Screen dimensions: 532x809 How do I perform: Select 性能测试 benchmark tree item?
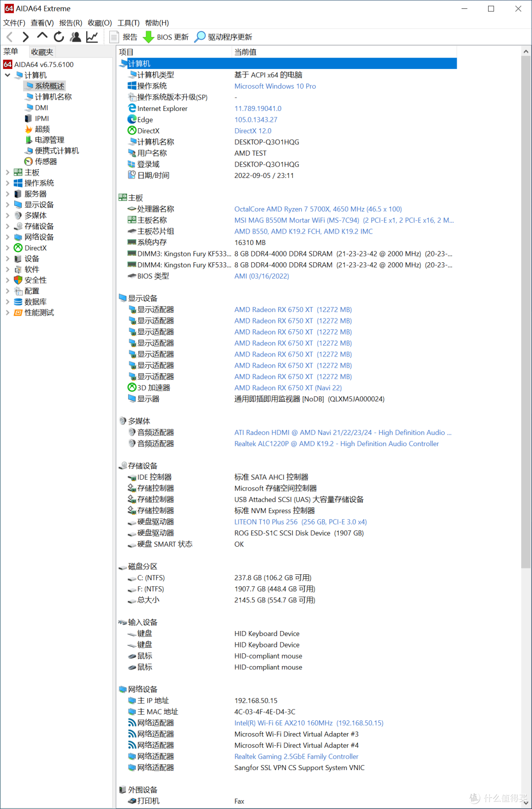tap(34, 313)
